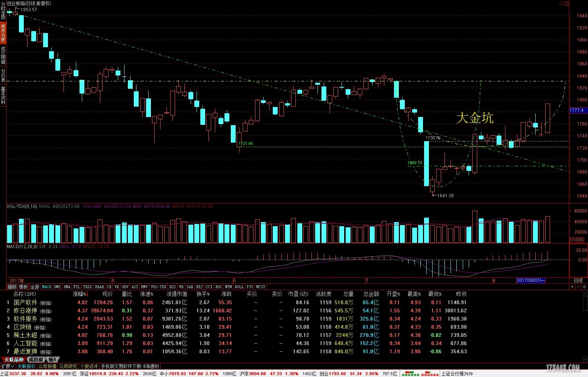This screenshot has height=377, width=588.
Task: Click the red diamond icon at chart top-right
Action: (x=561, y=3)
